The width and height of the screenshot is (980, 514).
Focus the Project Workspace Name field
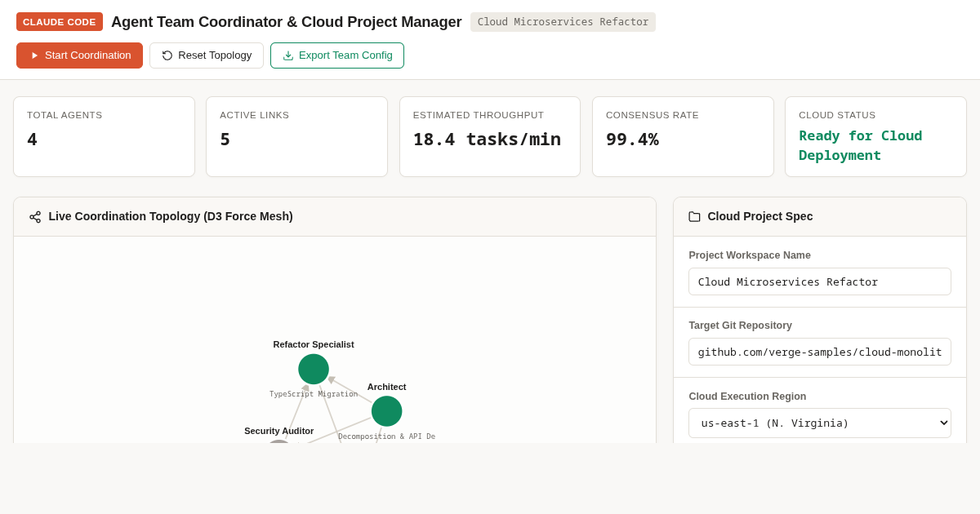[x=820, y=281]
